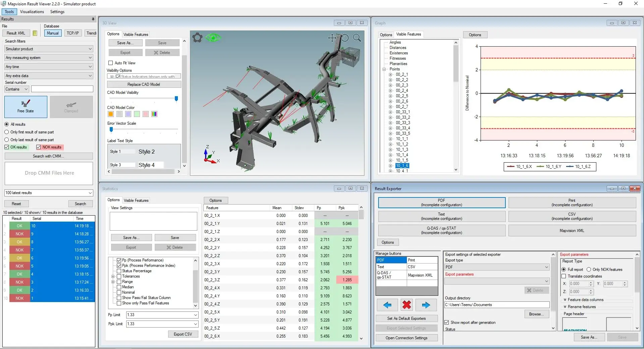Open the gear settings icon in 3D view
Image resolution: width=644 pixels, height=349 pixels.
[197, 38]
